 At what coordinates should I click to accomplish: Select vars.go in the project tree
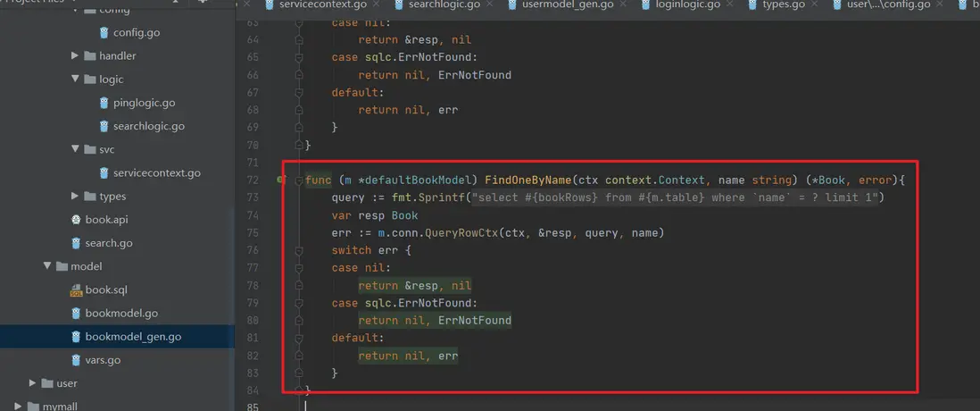tap(103, 360)
